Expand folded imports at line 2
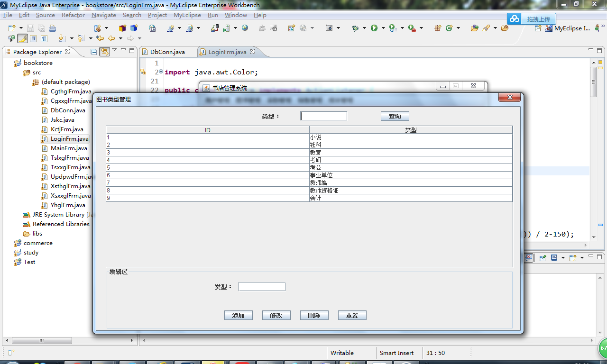The image size is (607, 364). point(161,72)
